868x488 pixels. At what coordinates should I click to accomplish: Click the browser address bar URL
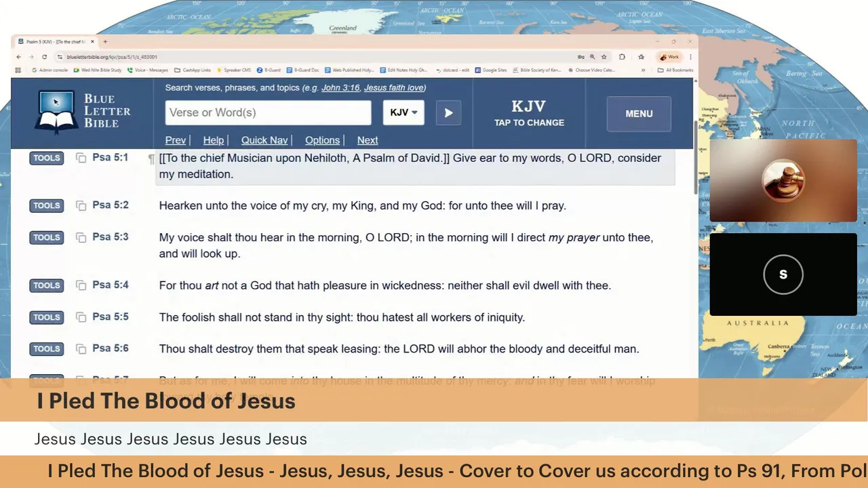pyautogui.click(x=112, y=57)
